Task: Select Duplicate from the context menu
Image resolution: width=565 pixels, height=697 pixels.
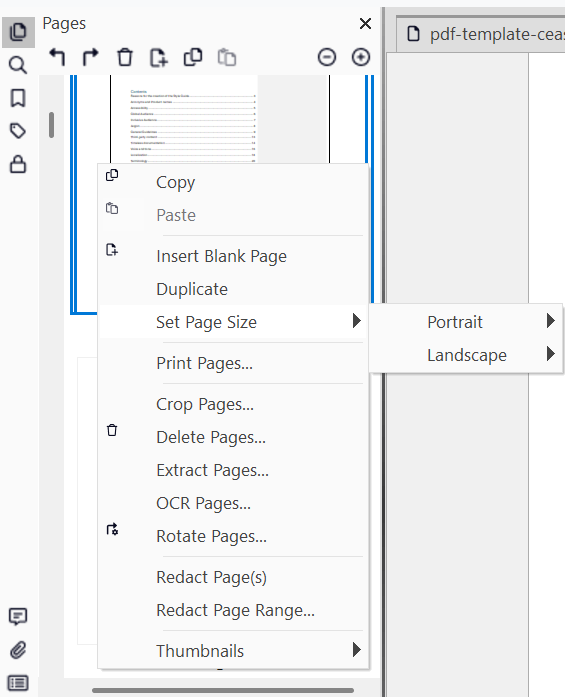Action: coord(233,289)
